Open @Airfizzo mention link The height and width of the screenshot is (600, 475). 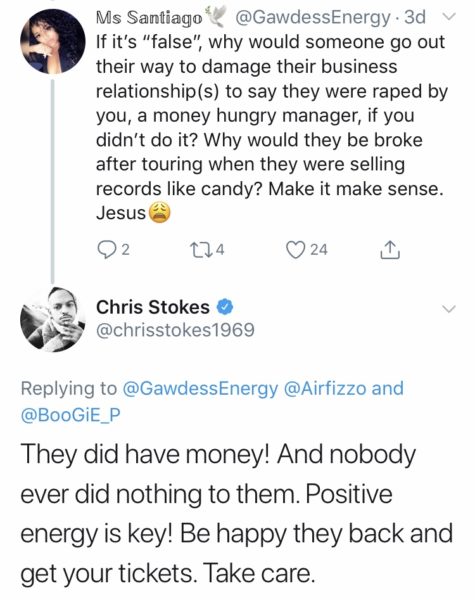325,388
